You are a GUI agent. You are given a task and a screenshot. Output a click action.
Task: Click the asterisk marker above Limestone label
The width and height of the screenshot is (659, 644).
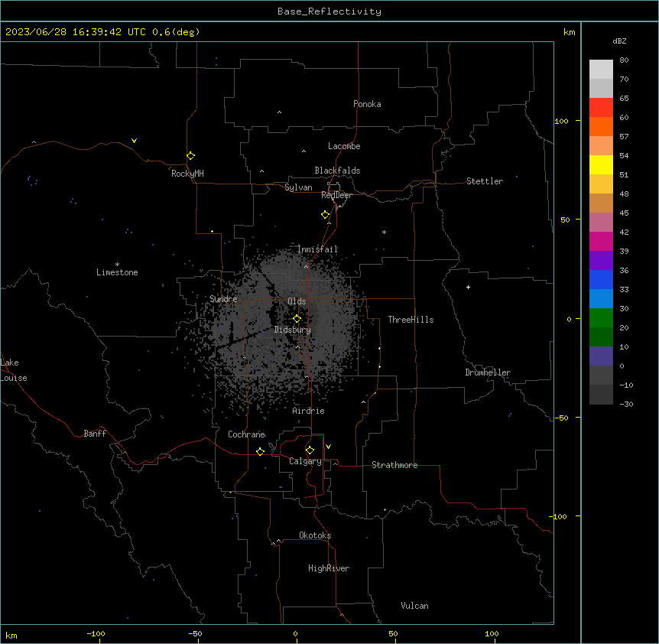pos(117,265)
